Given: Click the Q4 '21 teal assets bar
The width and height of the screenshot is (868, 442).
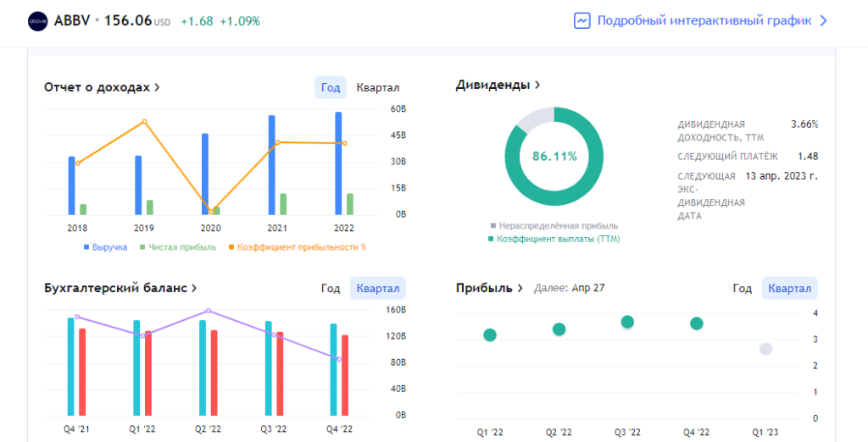Looking at the screenshot, I should click(71, 367).
